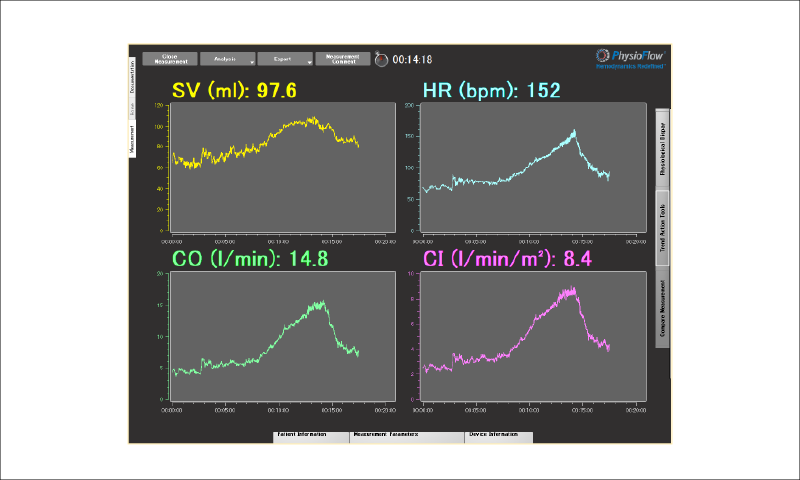Open the Patient Information bottom tab
This screenshot has height=480, width=800.
tap(311, 436)
